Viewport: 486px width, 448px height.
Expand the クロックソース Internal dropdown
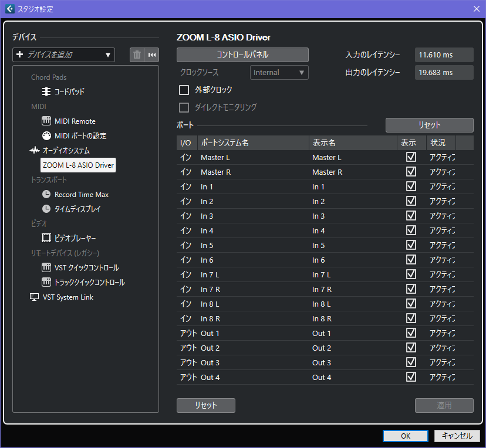point(279,72)
